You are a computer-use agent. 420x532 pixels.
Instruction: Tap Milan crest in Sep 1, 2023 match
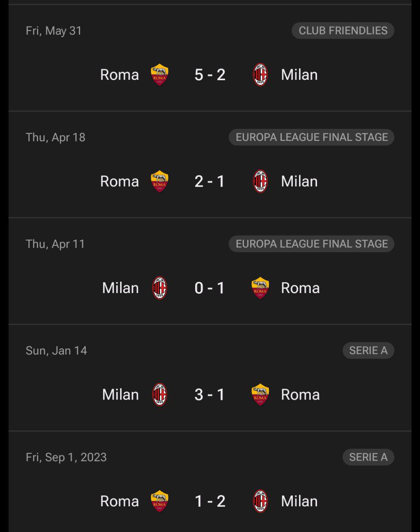tap(260, 501)
